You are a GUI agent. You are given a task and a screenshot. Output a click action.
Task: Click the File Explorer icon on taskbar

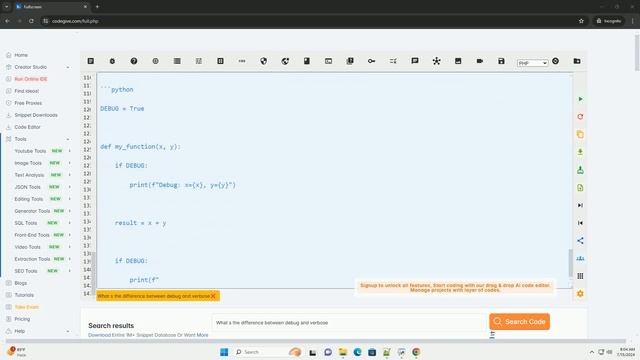(342, 352)
